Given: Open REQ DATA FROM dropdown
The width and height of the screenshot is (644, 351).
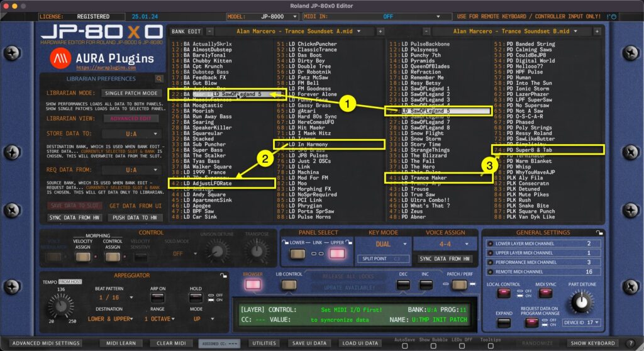Looking at the screenshot, I should point(131,170).
